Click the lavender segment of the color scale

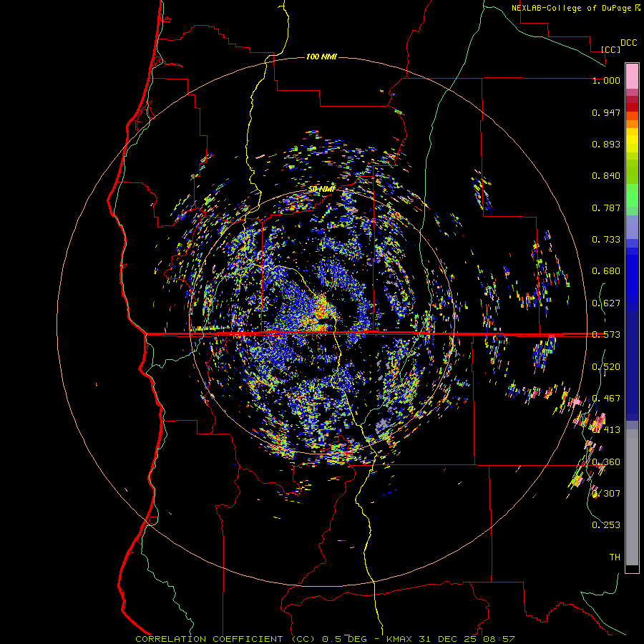[x=632, y=227]
